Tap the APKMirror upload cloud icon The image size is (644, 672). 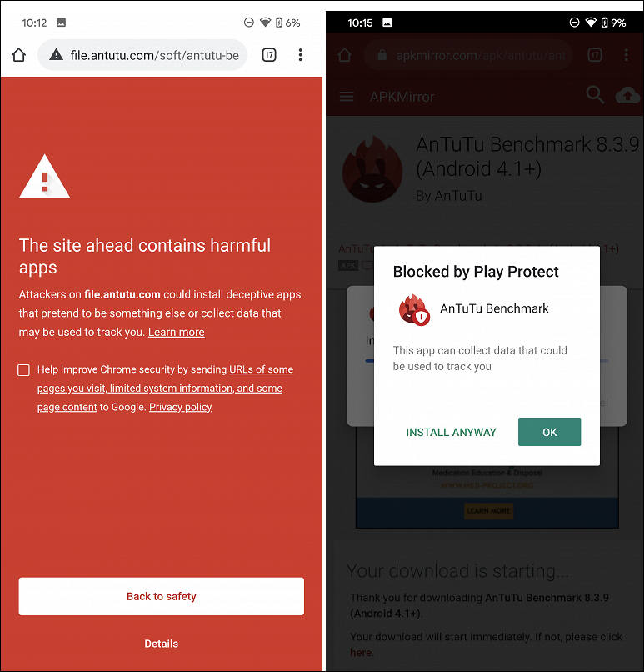[x=627, y=95]
